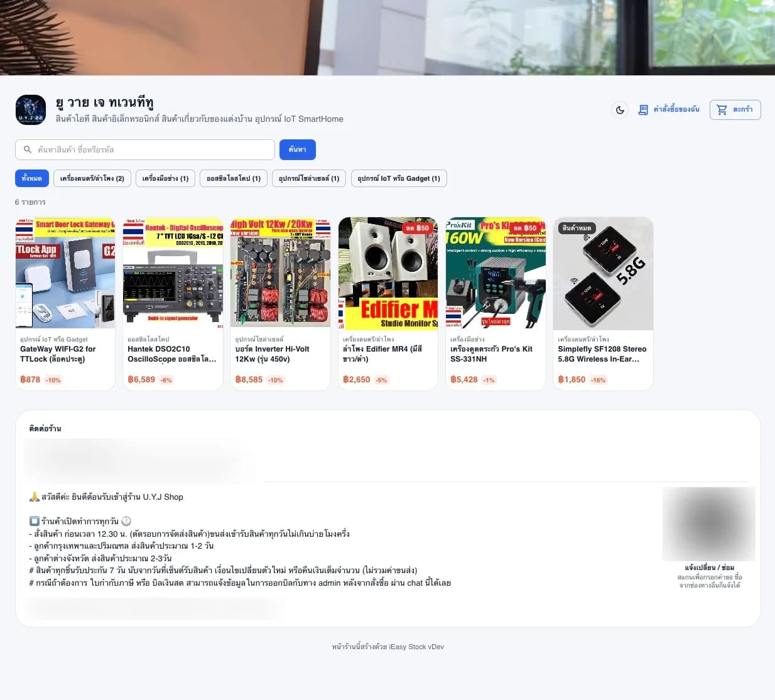Click the 6 รายการ item count

coord(30,202)
